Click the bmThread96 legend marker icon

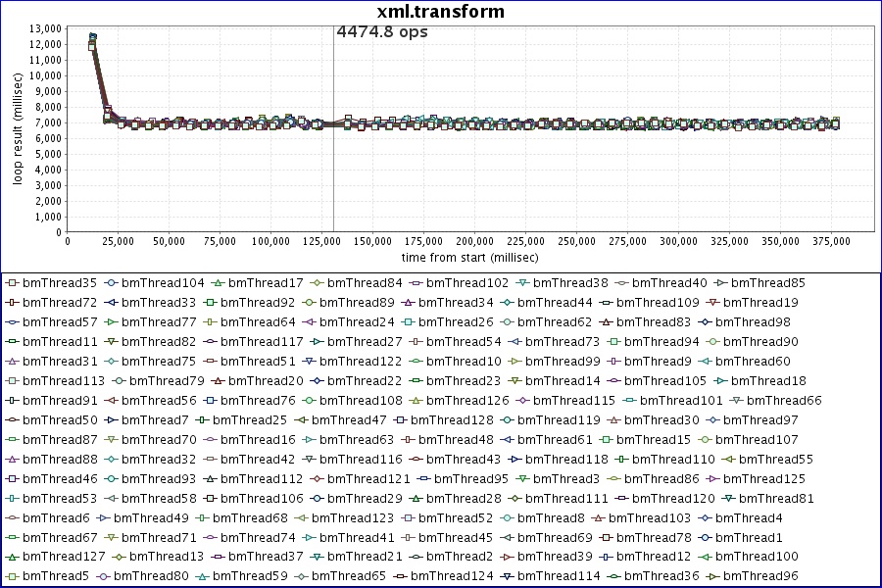coord(712,576)
